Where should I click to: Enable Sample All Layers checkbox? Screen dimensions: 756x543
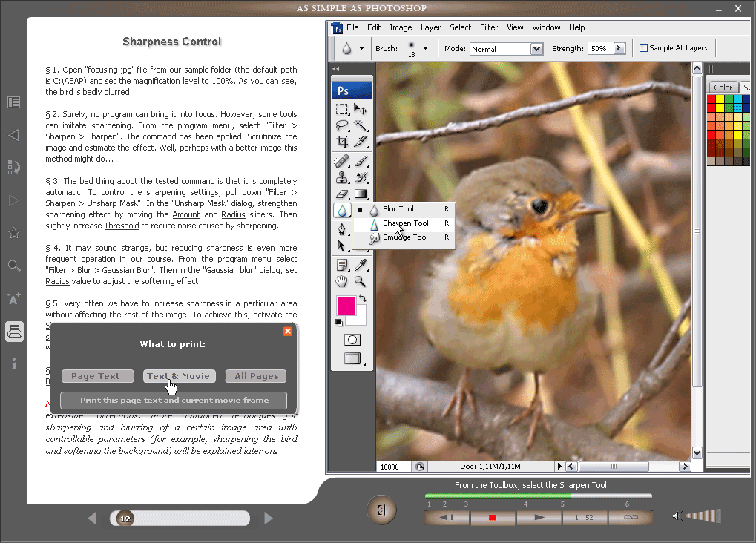(643, 47)
